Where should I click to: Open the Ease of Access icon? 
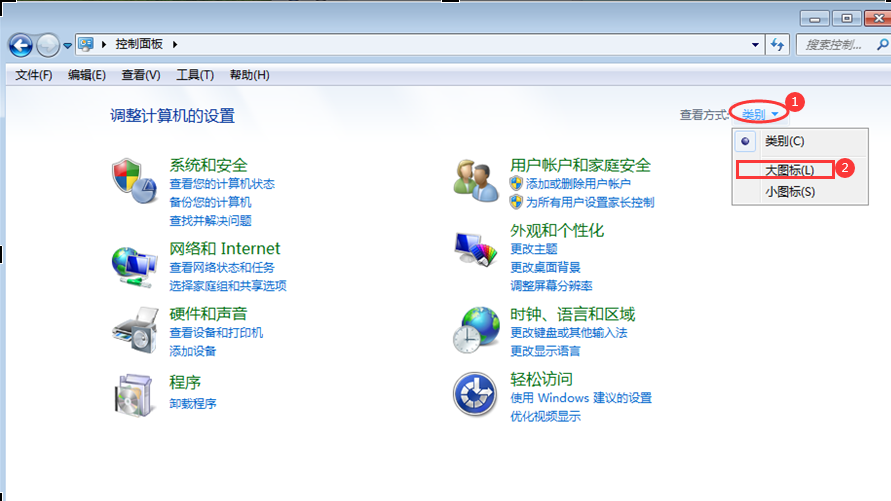[x=475, y=394]
